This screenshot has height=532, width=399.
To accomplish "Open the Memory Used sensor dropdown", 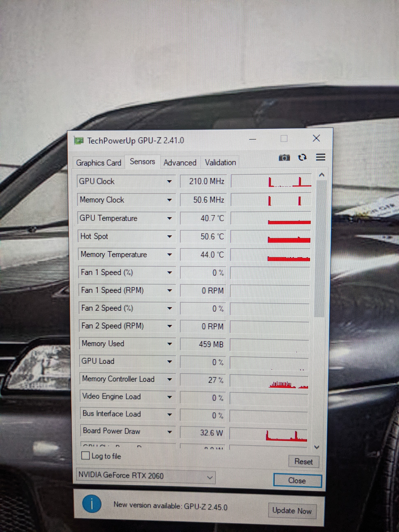I will (170, 344).
